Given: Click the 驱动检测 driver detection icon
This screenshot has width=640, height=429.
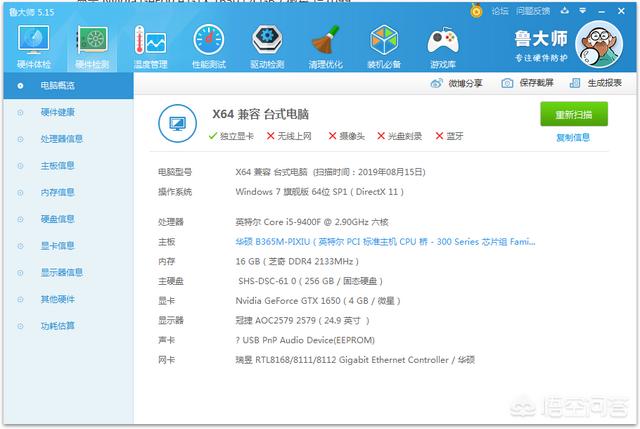Looking at the screenshot, I should coord(267,44).
